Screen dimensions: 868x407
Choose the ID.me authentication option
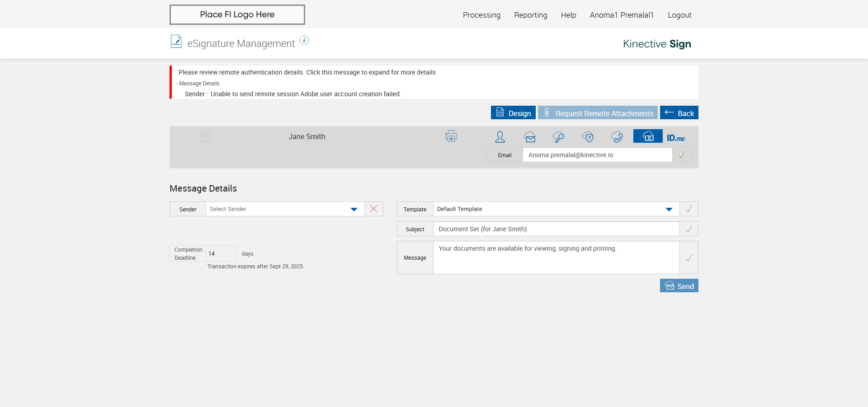coord(676,138)
